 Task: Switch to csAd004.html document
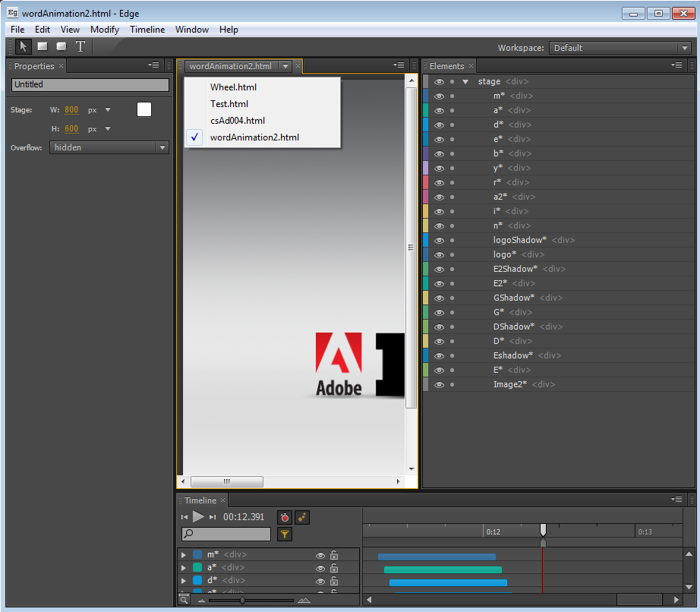tap(263, 121)
